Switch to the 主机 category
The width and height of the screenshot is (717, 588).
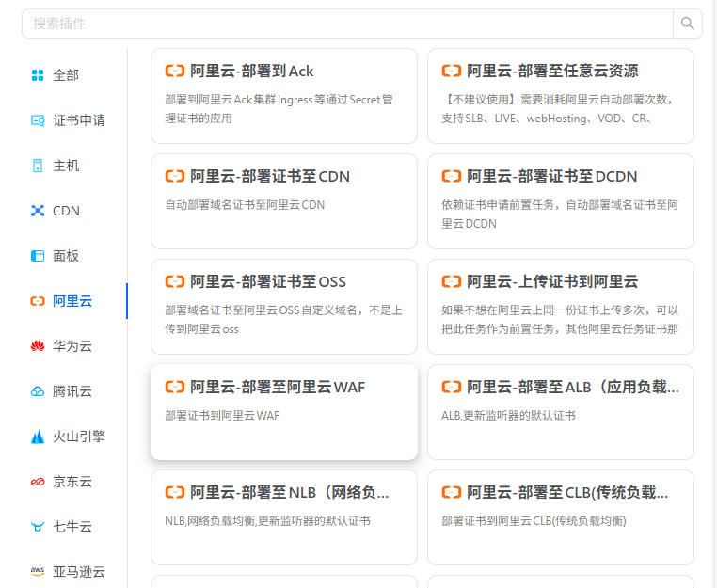[x=66, y=166]
